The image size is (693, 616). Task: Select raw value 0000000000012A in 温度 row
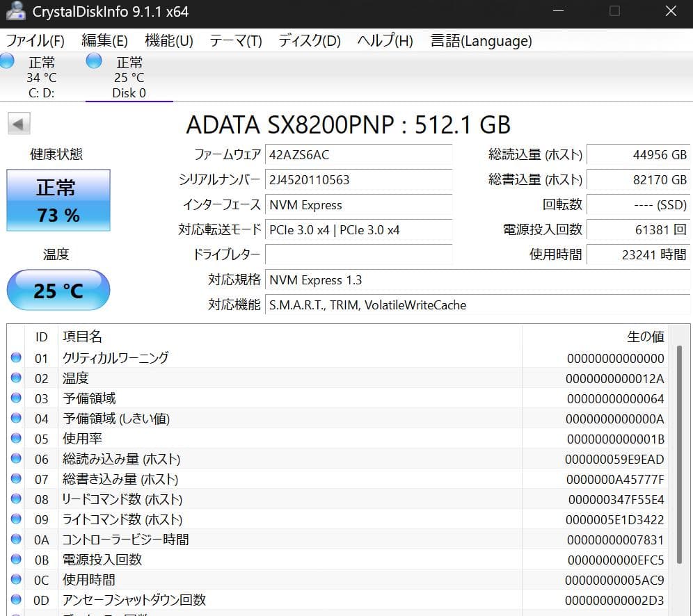[x=615, y=378]
